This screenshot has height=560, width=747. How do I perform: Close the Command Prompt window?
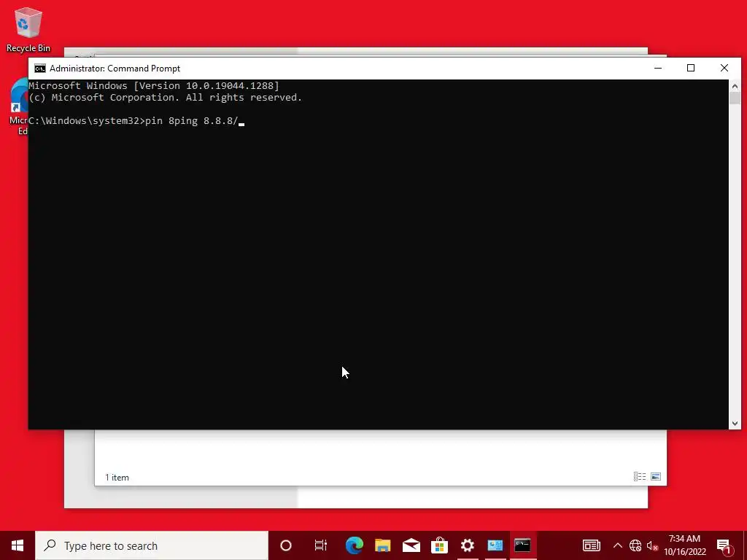(724, 68)
